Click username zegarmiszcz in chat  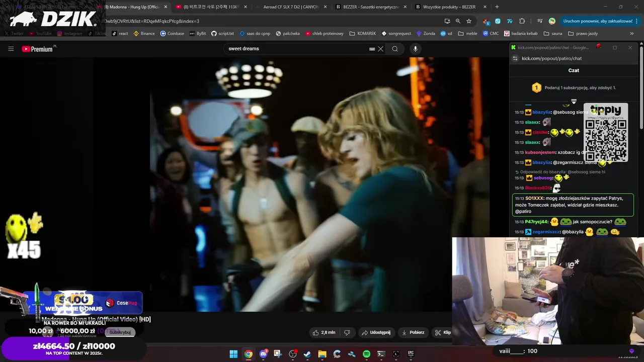click(x=546, y=232)
